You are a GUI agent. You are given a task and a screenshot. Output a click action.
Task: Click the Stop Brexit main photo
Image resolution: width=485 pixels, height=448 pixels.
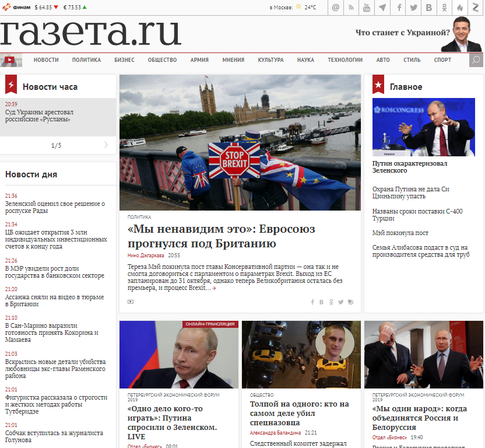(240, 142)
